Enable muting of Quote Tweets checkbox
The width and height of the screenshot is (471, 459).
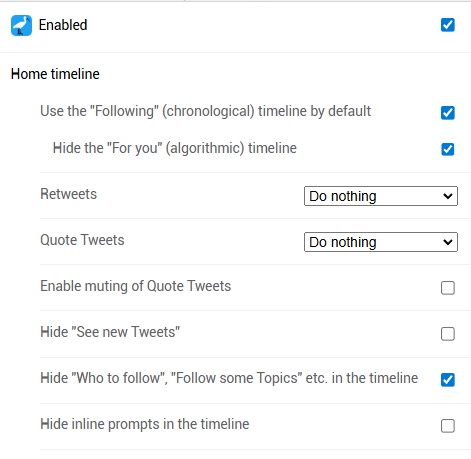click(448, 288)
